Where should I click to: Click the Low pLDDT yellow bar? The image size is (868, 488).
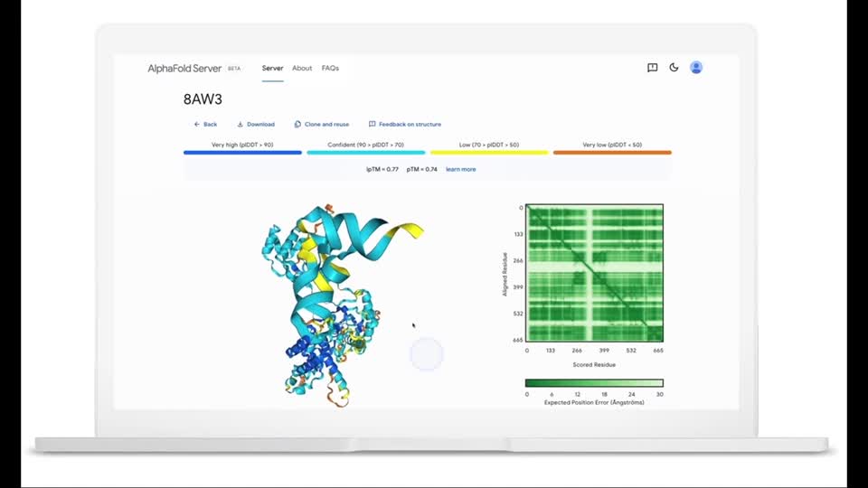tap(489, 152)
